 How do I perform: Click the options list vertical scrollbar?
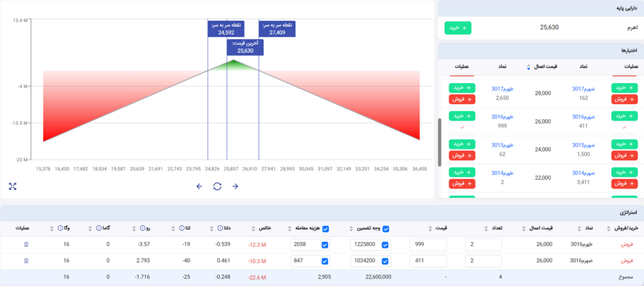pyautogui.click(x=439, y=142)
